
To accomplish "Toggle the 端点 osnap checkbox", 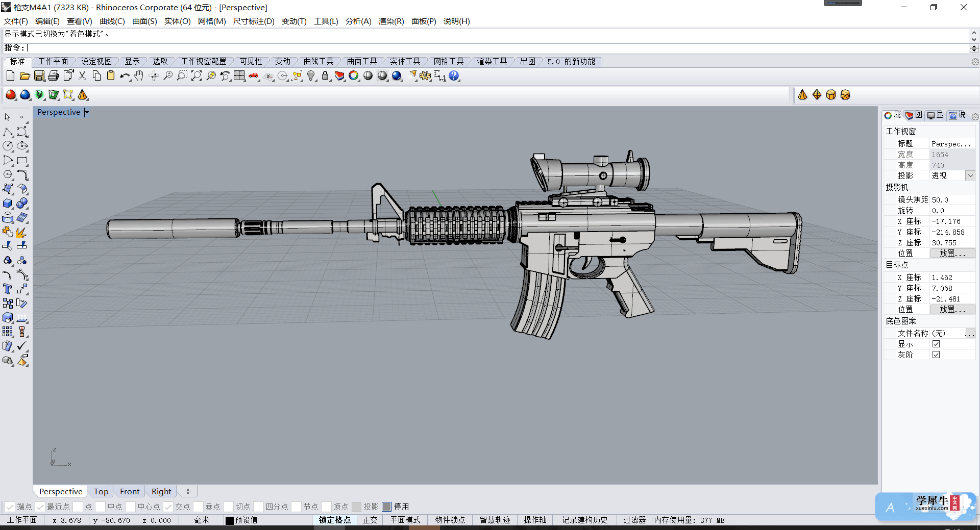I will (x=10, y=507).
